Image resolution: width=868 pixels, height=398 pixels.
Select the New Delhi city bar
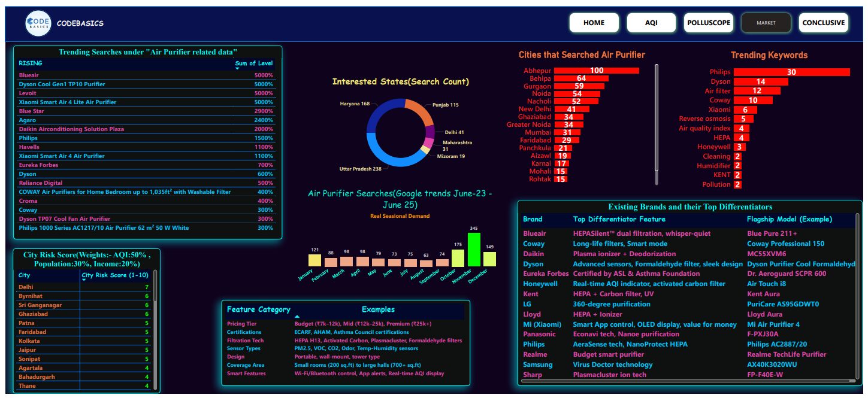click(571, 110)
